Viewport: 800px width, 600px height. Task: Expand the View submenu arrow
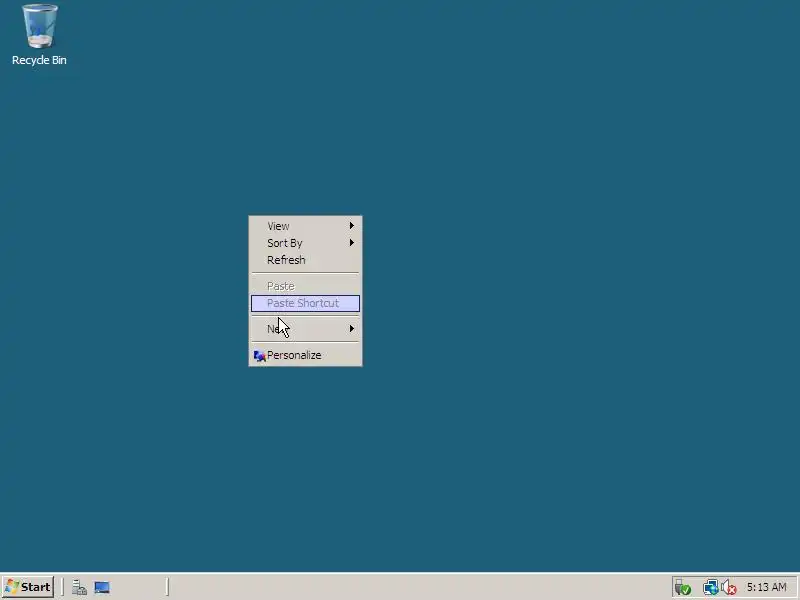point(352,226)
